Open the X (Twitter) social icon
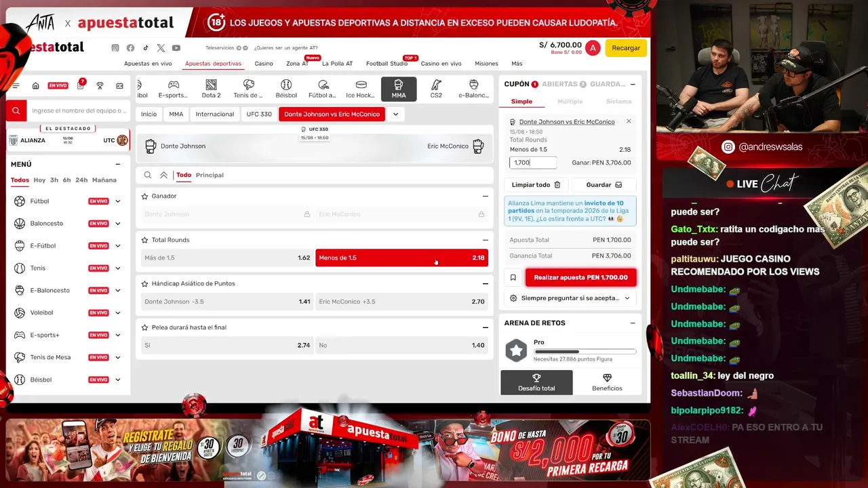 [x=161, y=48]
